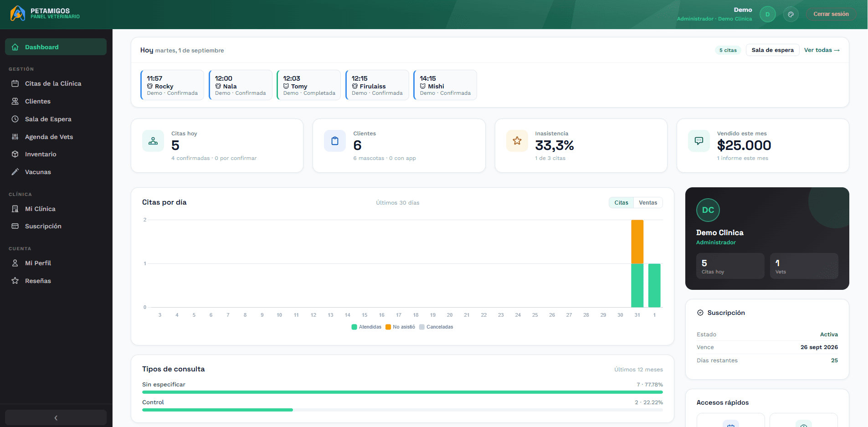The width and height of the screenshot is (868, 427).
Task: Open the Vacunas page
Action: 56,172
